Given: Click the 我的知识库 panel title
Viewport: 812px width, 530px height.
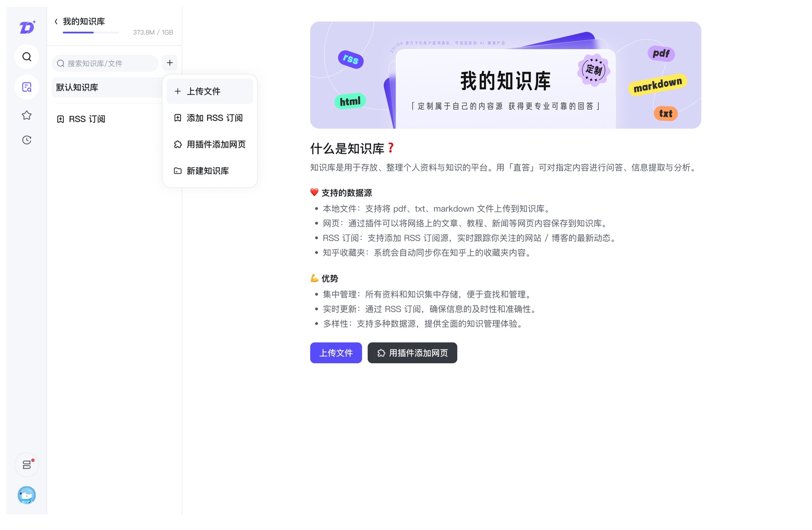Looking at the screenshot, I should (x=84, y=22).
